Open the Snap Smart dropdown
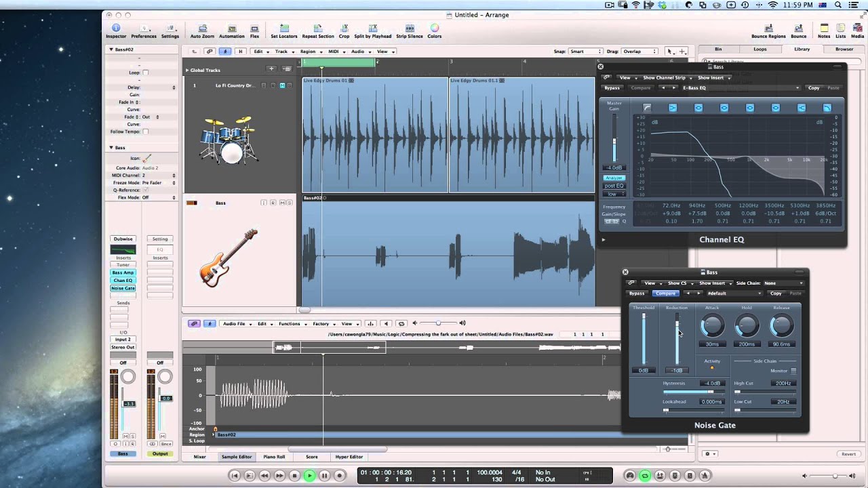 (x=585, y=52)
